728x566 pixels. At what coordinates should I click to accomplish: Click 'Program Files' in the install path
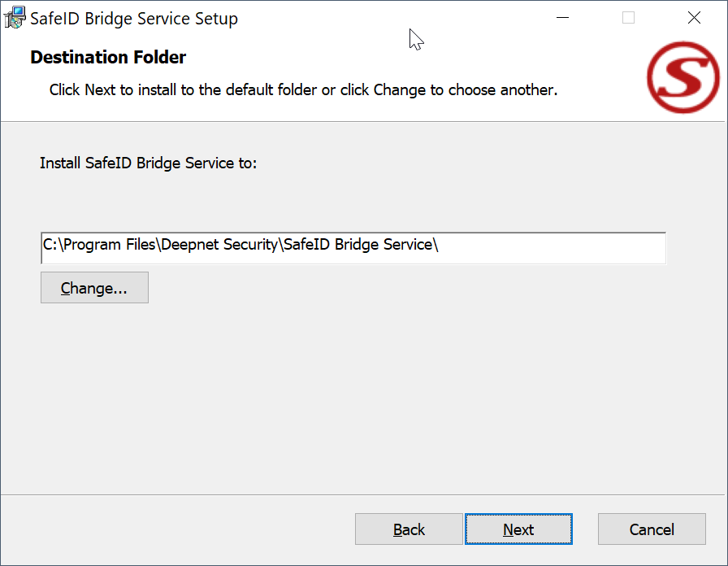110,245
